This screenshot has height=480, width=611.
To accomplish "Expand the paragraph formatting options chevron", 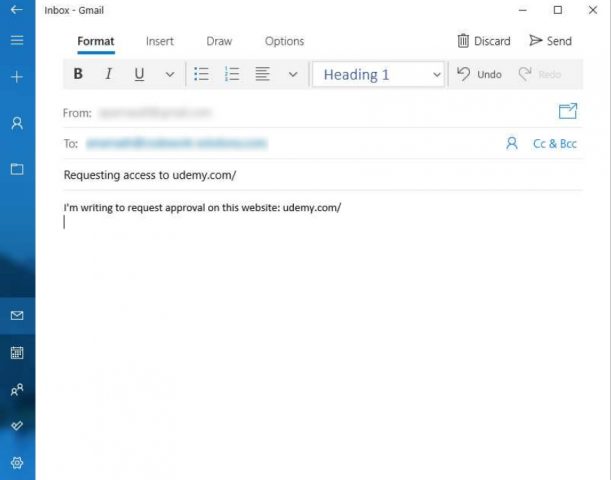I will coord(293,74).
